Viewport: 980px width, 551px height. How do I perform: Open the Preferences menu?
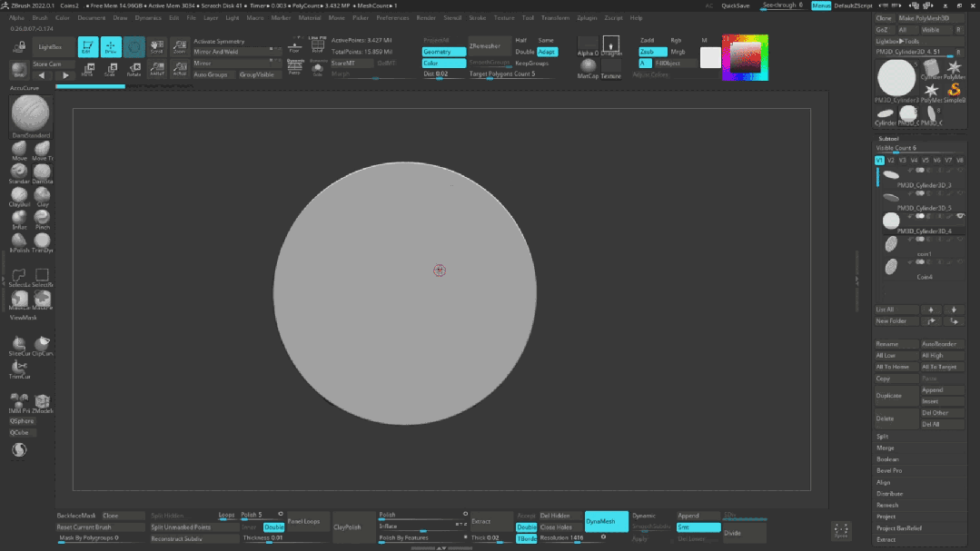point(392,18)
